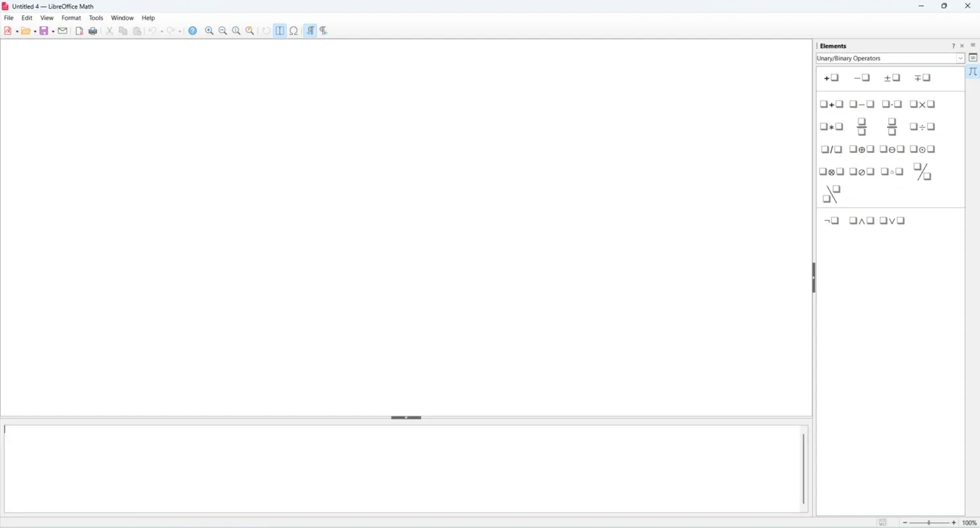Select Zoom 100% view

[x=236, y=30]
